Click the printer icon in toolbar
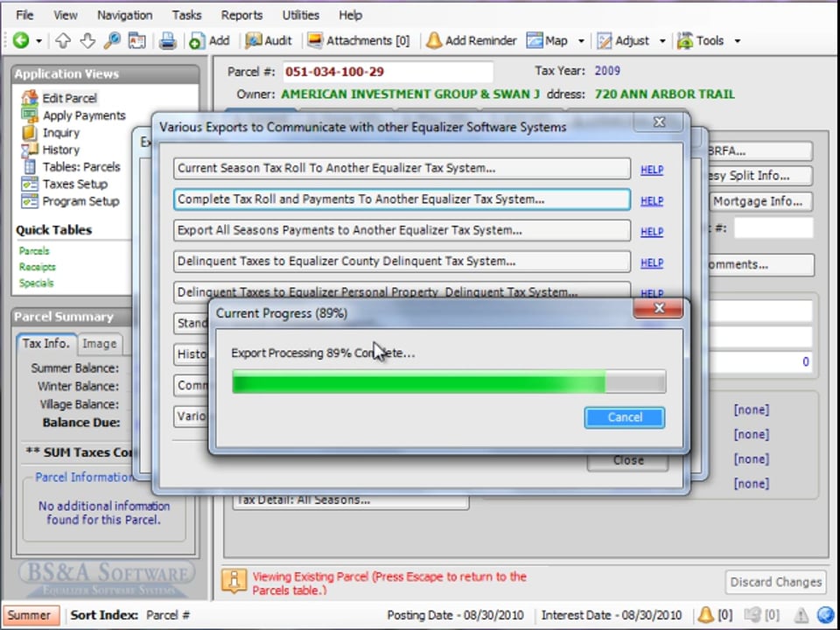The image size is (840, 630). pyautogui.click(x=168, y=41)
